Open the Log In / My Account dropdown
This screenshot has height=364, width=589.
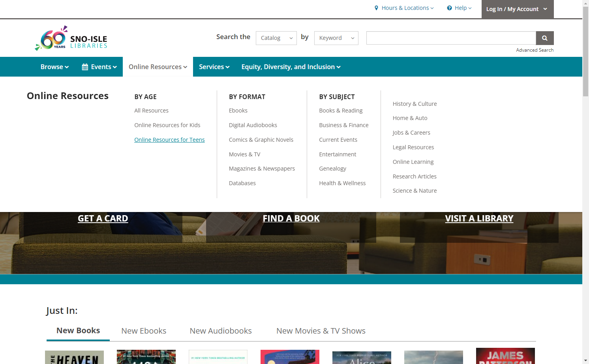click(x=518, y=9)
